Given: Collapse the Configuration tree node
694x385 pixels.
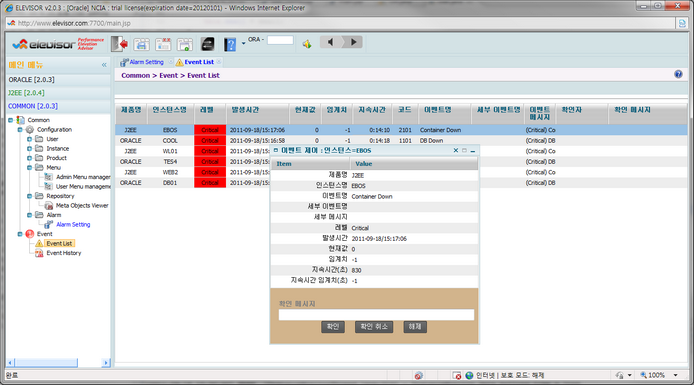Looking at the screenshot, I should tap(20, 130).
